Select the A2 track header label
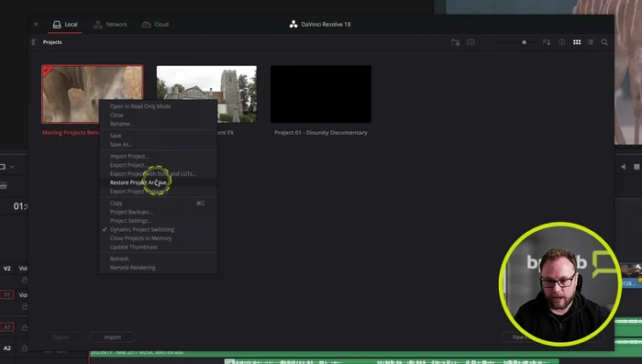The width and height of the screenshot is (642, 364). pyautogui.click(x=7, y=348)
